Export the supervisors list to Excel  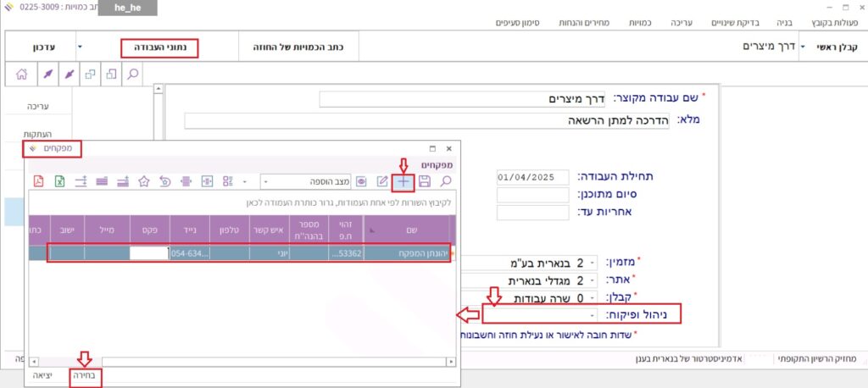pos(60,180)
